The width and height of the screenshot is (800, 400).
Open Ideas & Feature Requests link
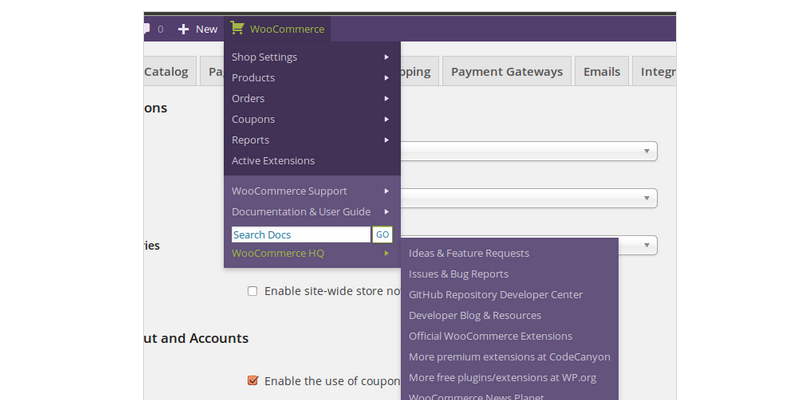(469, 253)
